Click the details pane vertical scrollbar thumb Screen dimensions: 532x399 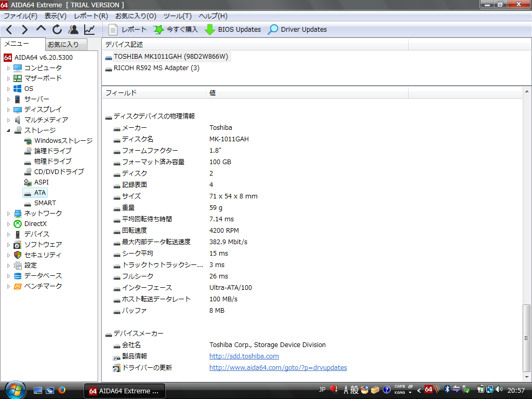526,338
